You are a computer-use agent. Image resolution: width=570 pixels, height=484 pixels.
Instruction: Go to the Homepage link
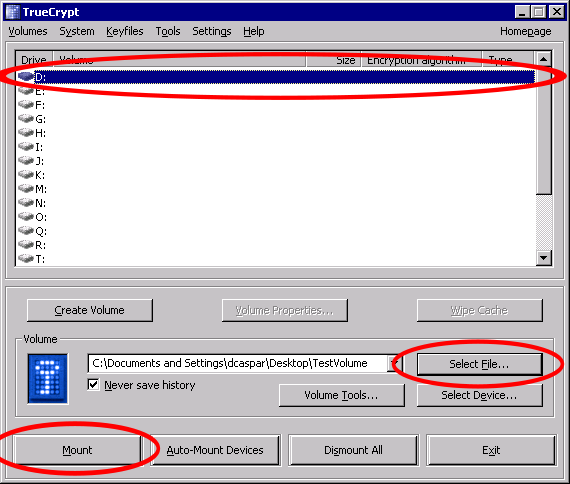pyautogui.click(x=526, y=31)
